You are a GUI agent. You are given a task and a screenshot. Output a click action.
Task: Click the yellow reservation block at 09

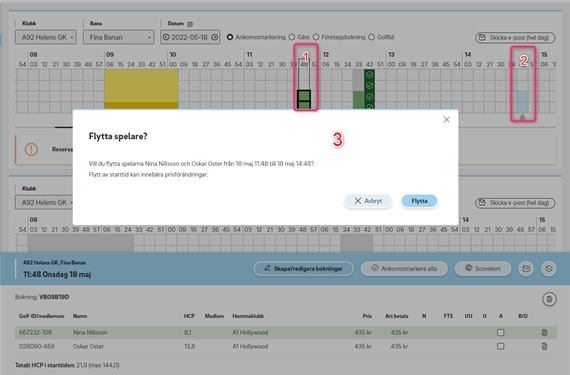[x=141, y=89]
